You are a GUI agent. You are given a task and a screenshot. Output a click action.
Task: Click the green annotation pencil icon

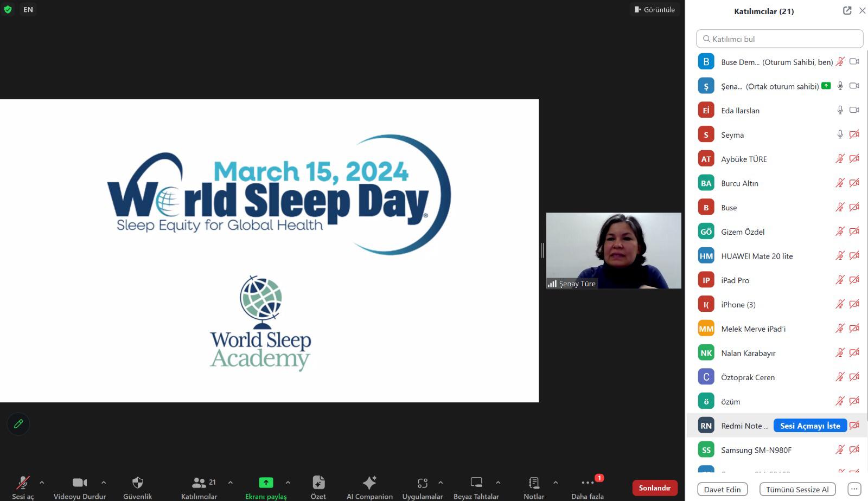[18, 424]
